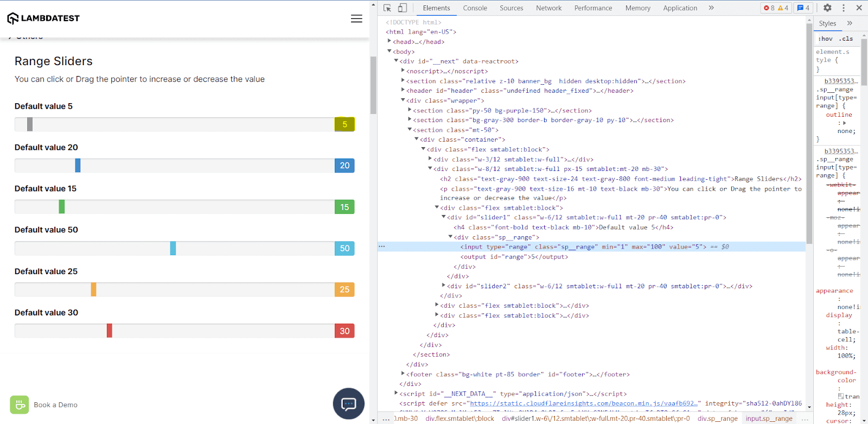Show more DevTools tabs chevron

click(711, 8)
